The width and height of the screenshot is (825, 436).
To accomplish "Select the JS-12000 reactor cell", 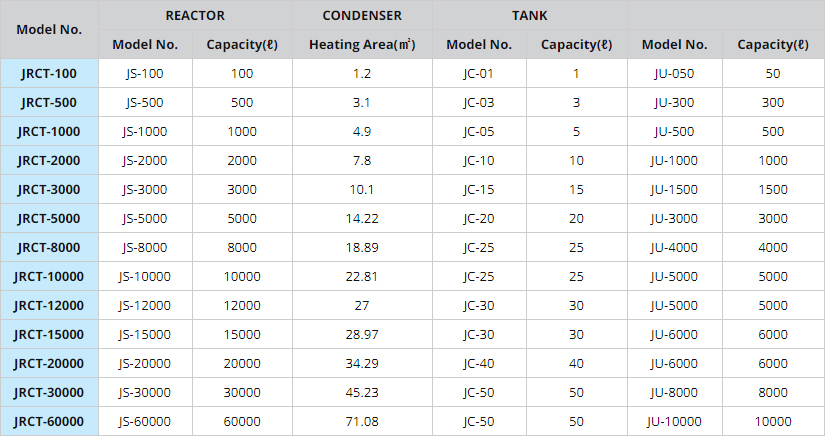I will pos(145,305).
